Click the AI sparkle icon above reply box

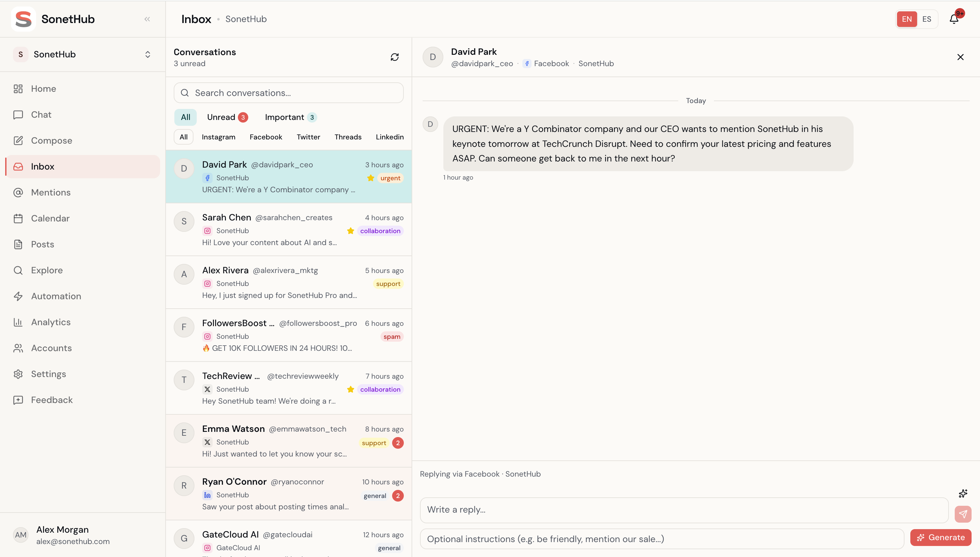pyautogui.click(x=963, y=493)
